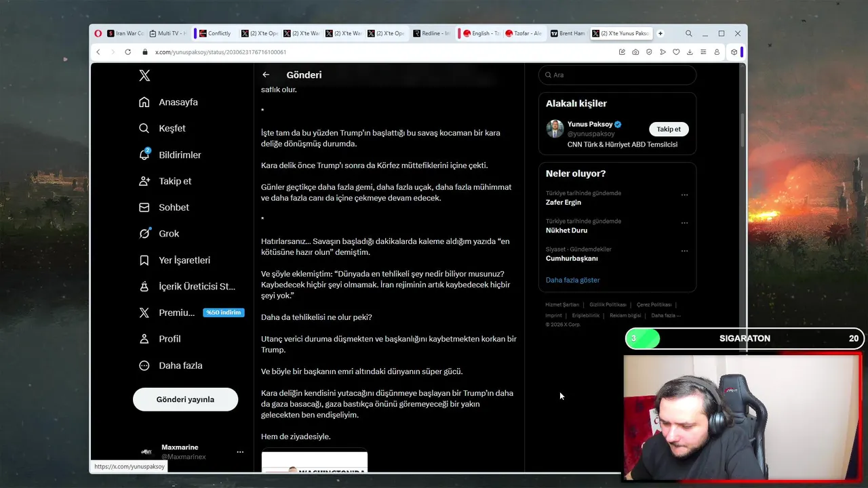The height and width of the screenshot is (488, 868).
Task: Click the browser back arrow
Action: 98,52
